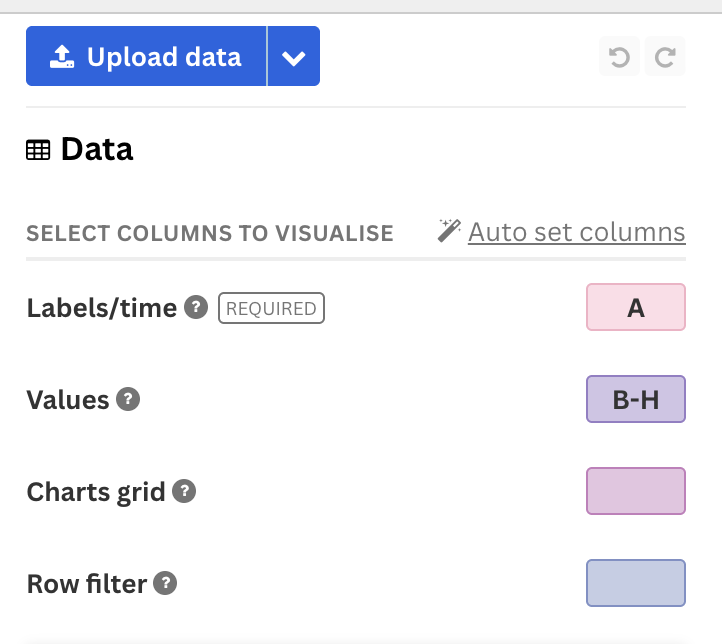Select the Values column field showing B-H

pos(635,399)
